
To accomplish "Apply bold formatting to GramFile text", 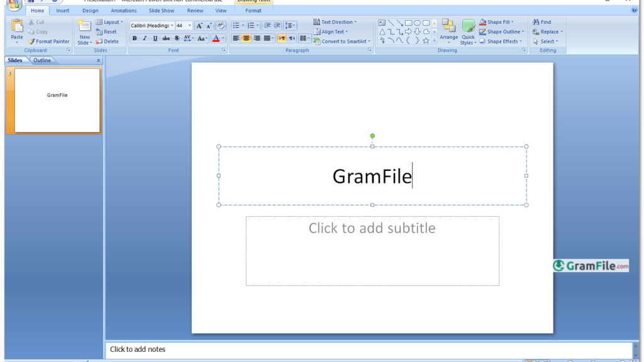I will (x=135, y=38).
